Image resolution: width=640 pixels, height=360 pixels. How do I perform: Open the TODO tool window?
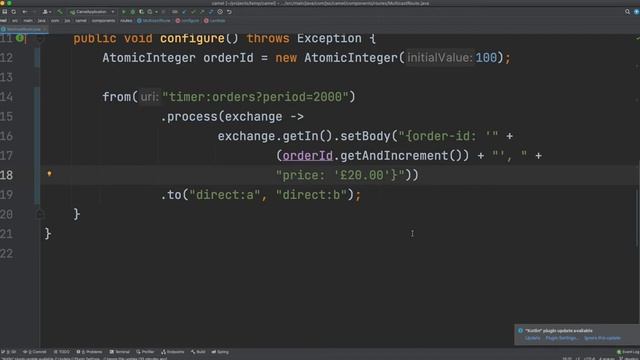pos(62,352)
